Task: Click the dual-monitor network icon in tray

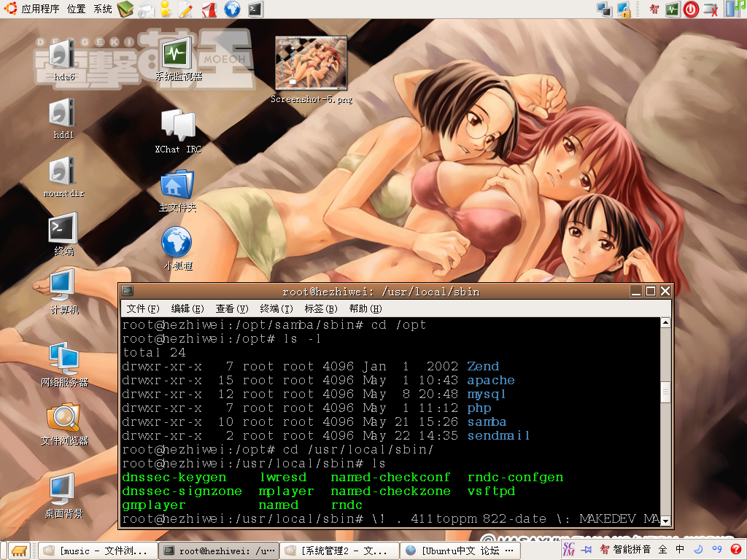Action: click(x=605, y=9)
